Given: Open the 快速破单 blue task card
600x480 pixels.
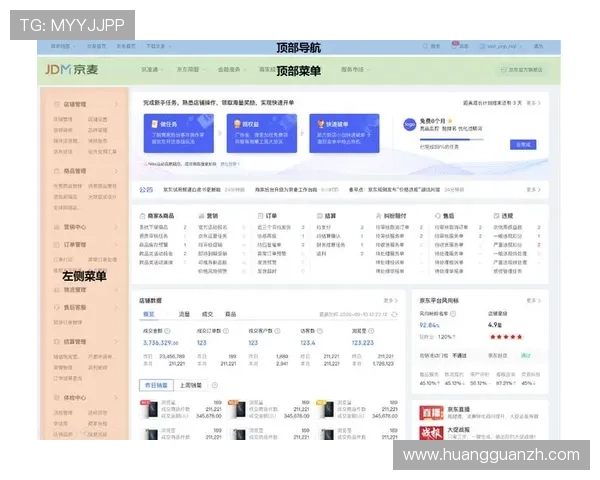Looking at the screenshot, I should coord(344,133).
